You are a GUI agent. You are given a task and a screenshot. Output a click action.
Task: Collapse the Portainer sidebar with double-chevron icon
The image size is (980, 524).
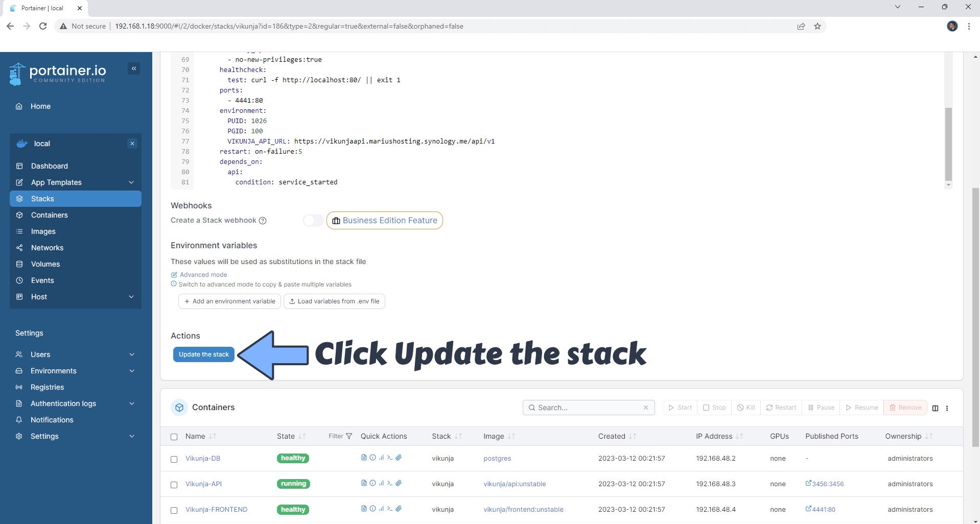[x=134, y=68]
